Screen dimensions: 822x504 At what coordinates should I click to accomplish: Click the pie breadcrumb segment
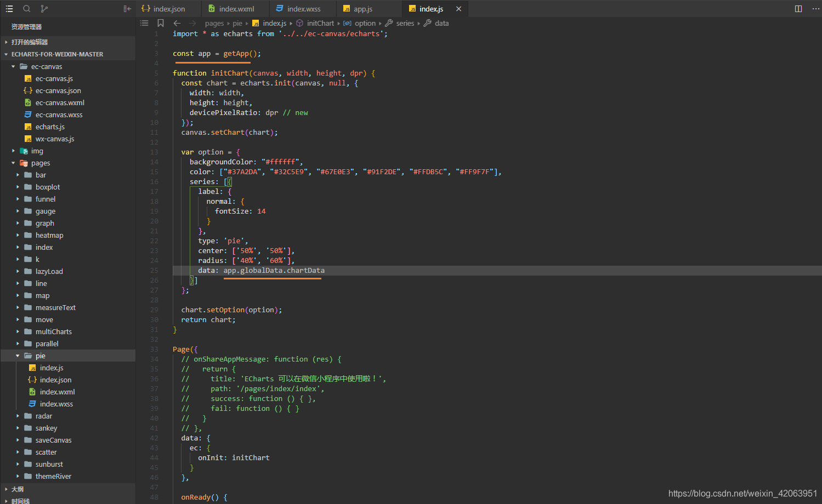click(x=237, y=23)
